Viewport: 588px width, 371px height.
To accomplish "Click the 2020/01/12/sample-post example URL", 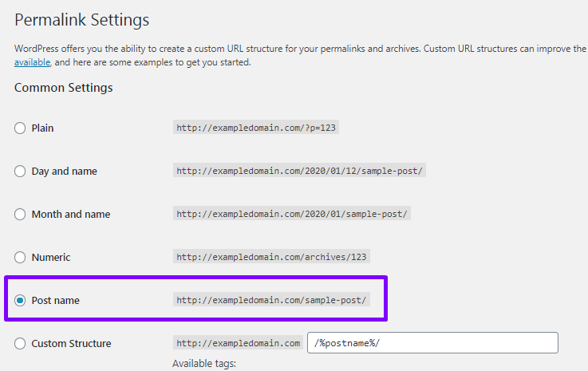I will [299, 171].
